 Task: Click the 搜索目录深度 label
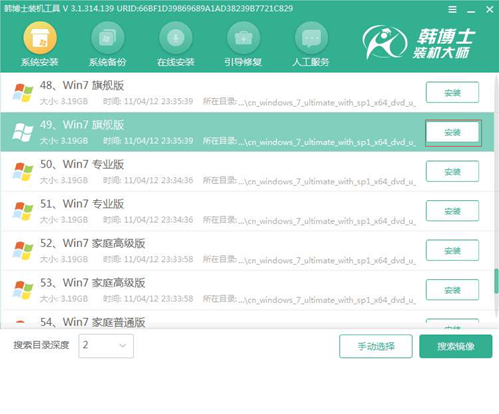pos(41,345)
